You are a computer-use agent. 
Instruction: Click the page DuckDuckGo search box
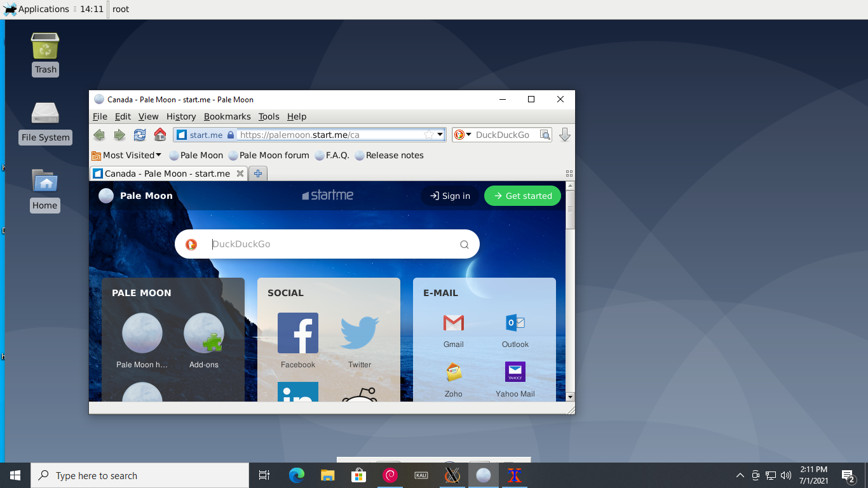[x=327, y=244]
